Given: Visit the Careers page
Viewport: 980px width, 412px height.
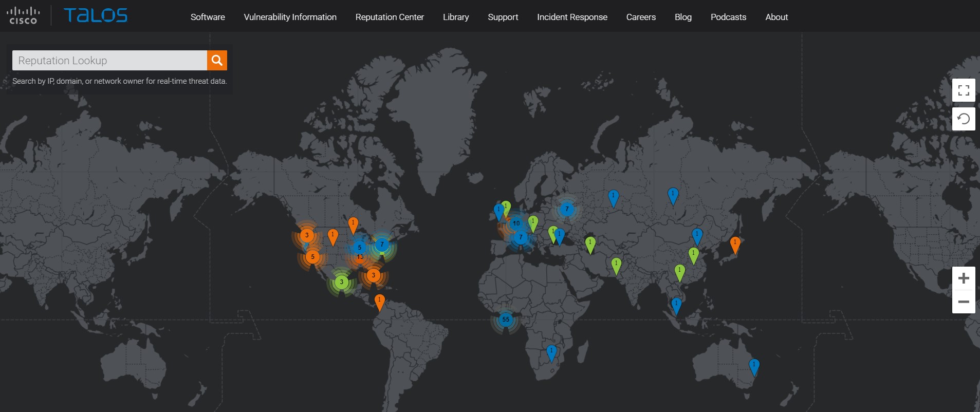Looking at the screenshot, I should tap(641, 17).
